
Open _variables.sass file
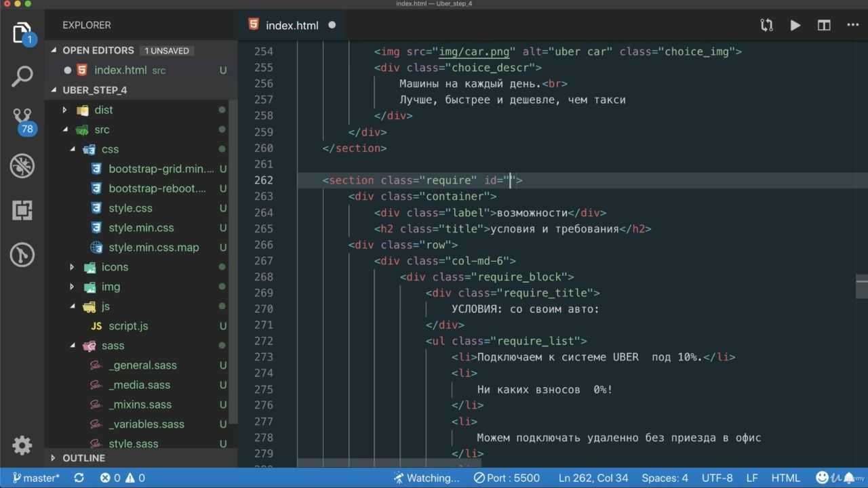point(146,424)
